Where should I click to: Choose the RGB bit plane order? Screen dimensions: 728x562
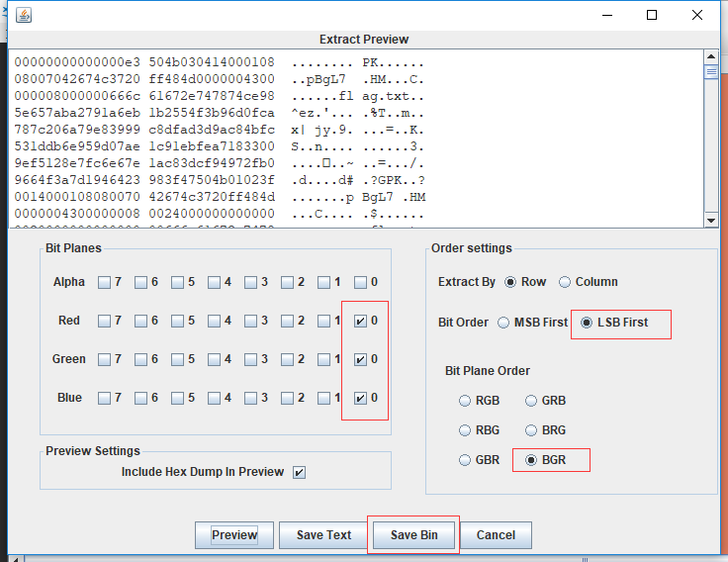tap(465, 401)
